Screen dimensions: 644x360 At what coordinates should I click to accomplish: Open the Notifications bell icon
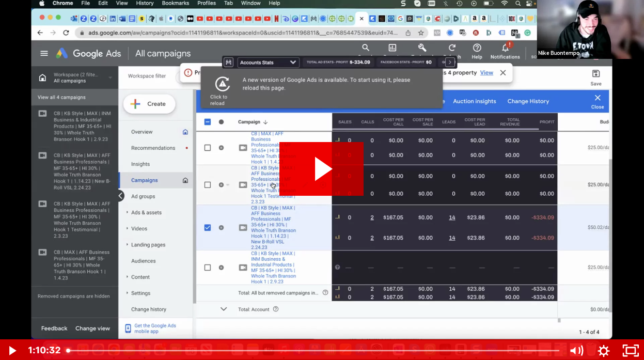(505, 48)
